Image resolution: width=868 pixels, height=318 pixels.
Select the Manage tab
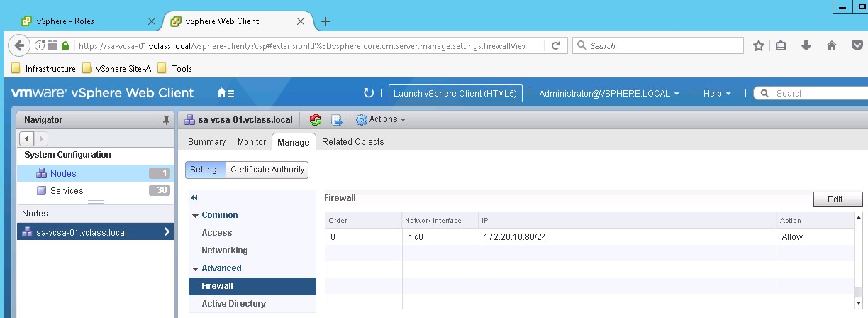[x=294, y=142]
